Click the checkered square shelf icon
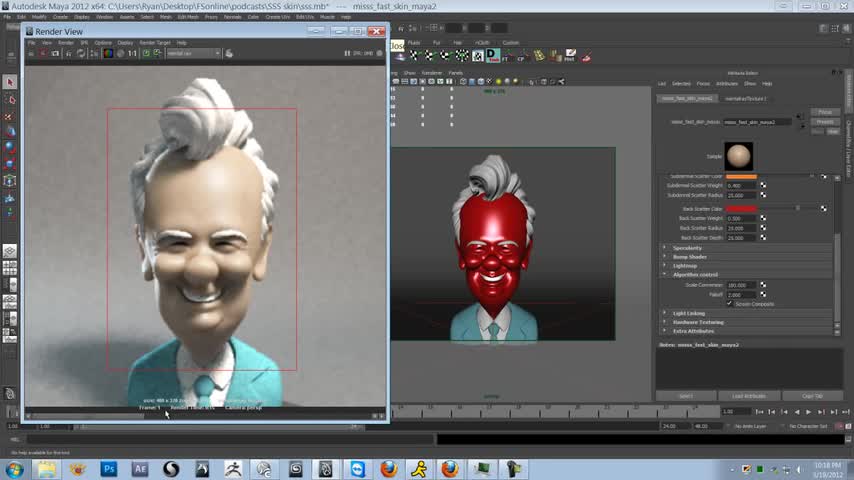The height and width of the screenshot is (480, 854). click(x=478, y=56)
